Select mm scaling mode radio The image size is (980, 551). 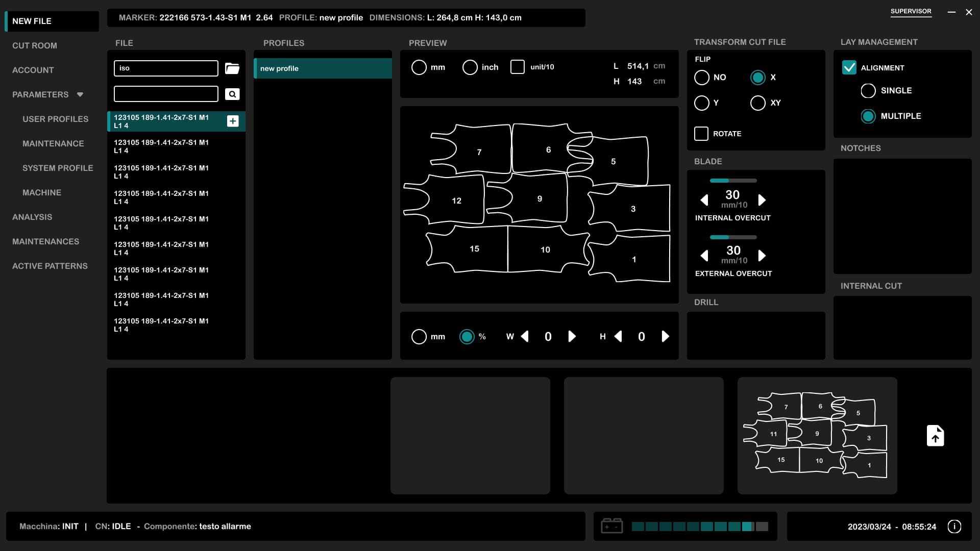419,337
